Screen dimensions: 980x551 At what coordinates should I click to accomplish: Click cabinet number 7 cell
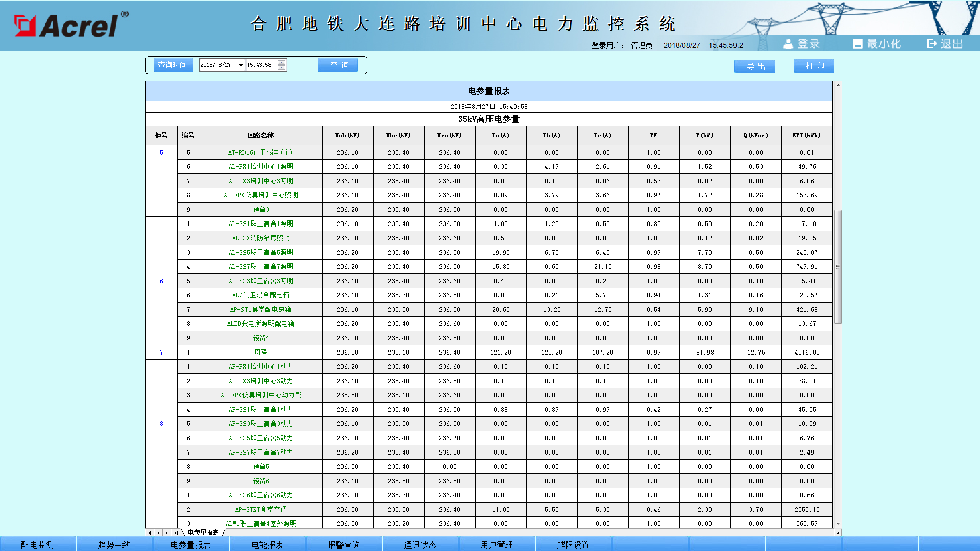point(161,353)
